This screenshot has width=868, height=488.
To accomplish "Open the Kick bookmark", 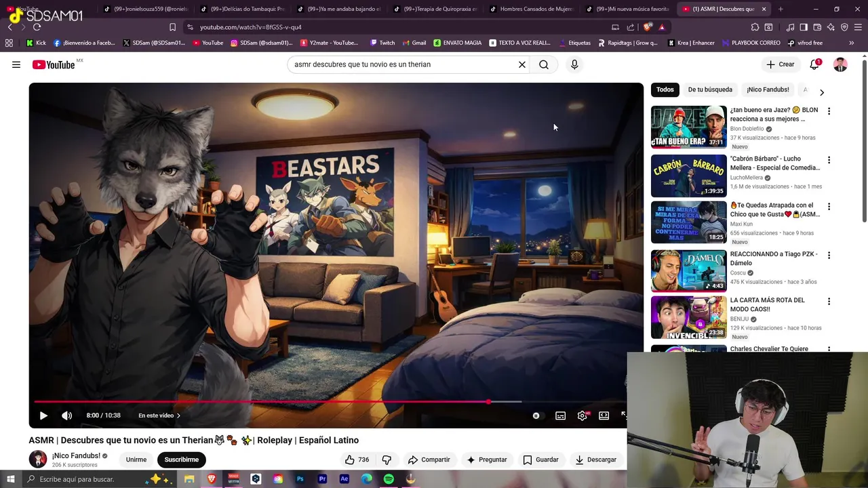I will pyautogui.click(x=36, y=43).
